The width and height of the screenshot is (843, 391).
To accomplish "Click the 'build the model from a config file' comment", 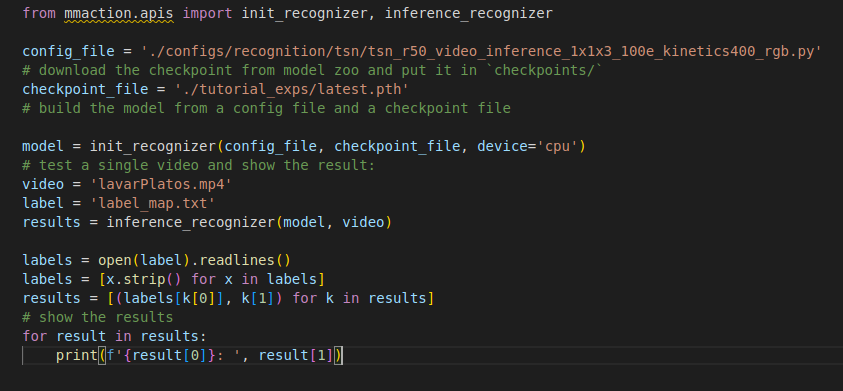I will [267, 108].
